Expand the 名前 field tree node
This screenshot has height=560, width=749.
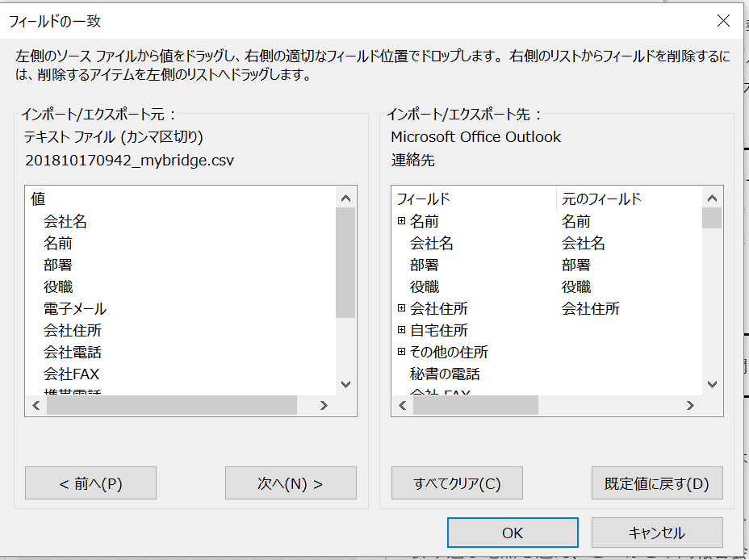click(x=401, y=221)
